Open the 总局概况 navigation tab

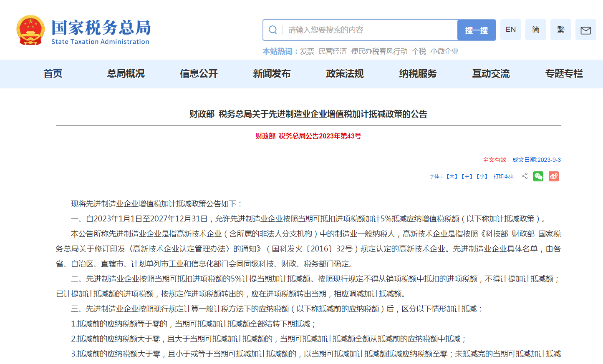point(126,74)
